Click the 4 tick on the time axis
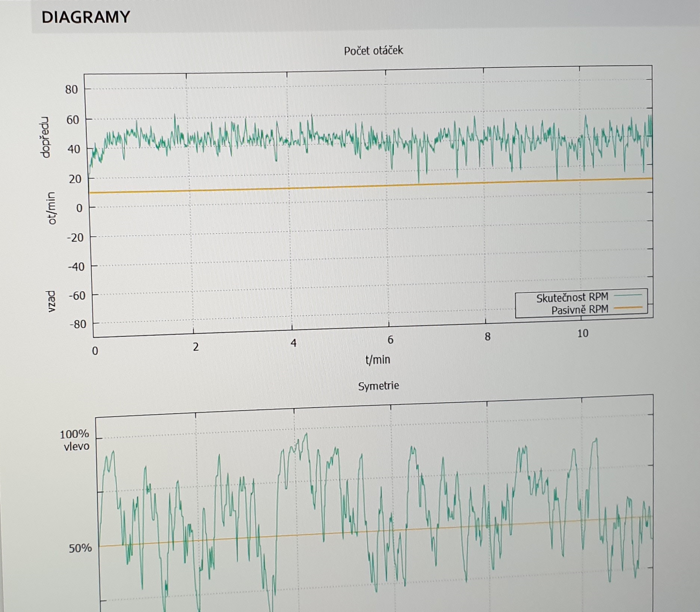 coord(293,343)
